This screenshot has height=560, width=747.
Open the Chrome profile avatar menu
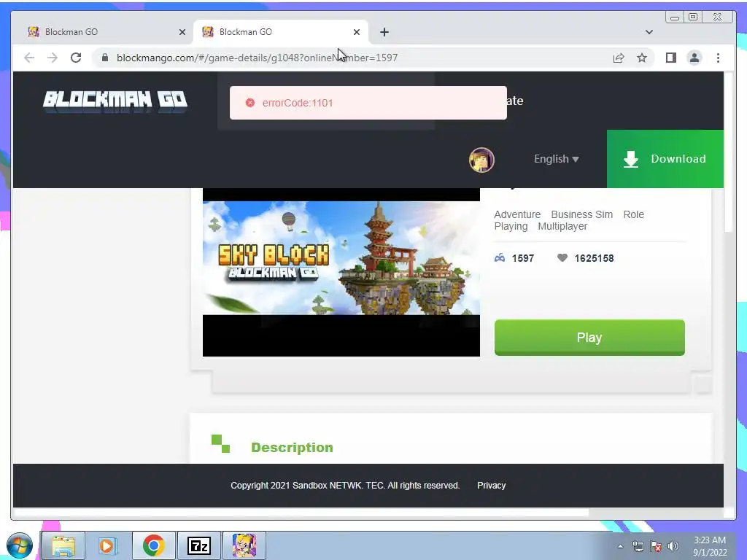coord(694,58)
